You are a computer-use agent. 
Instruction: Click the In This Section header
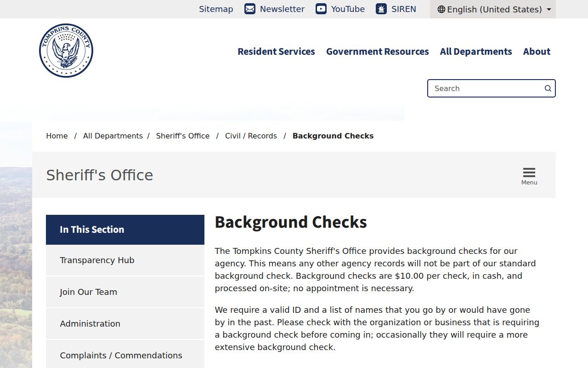[x=125, y=230]
